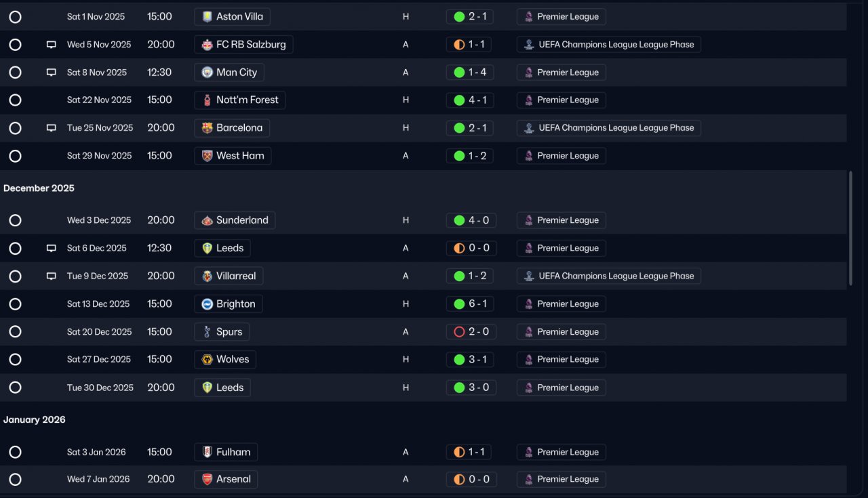
Task: Click the Premier League logo on the Brighton row
Action: click(529, 304)
